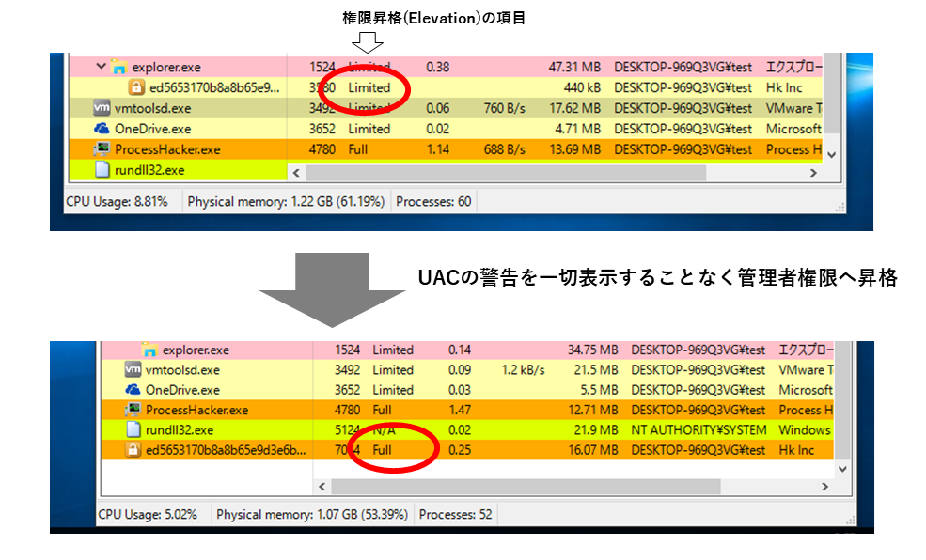Click vmtoolsd.exe VMware icon in the 17.62 MB row

click(x=102, y=108)
